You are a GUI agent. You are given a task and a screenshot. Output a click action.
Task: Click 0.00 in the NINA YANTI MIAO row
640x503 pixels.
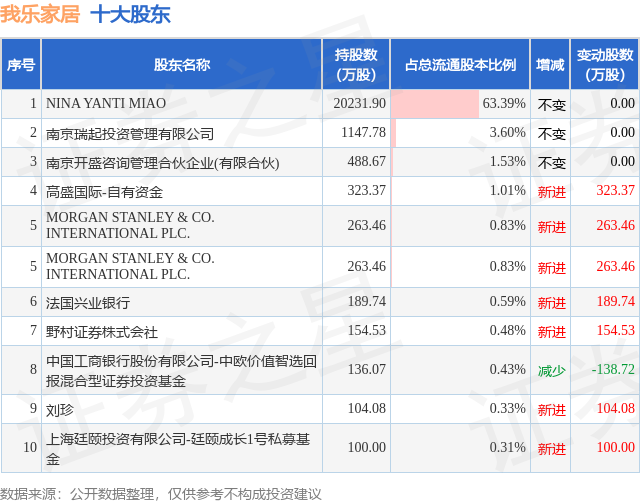(622, 103)
